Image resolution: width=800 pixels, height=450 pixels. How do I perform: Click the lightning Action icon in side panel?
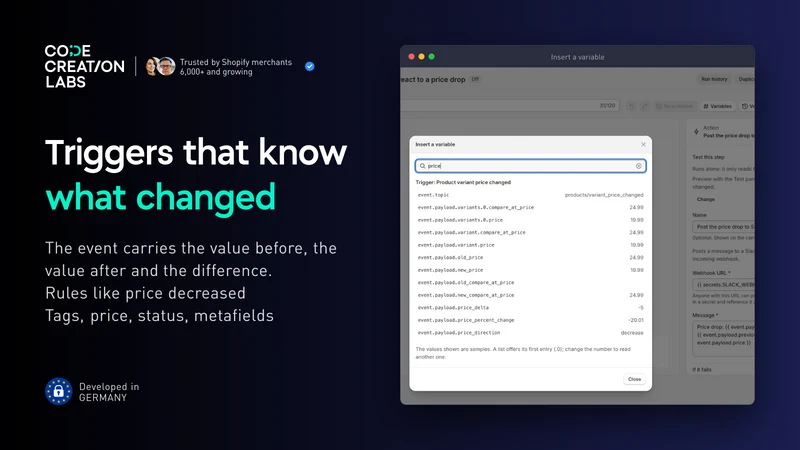(696, 132)
